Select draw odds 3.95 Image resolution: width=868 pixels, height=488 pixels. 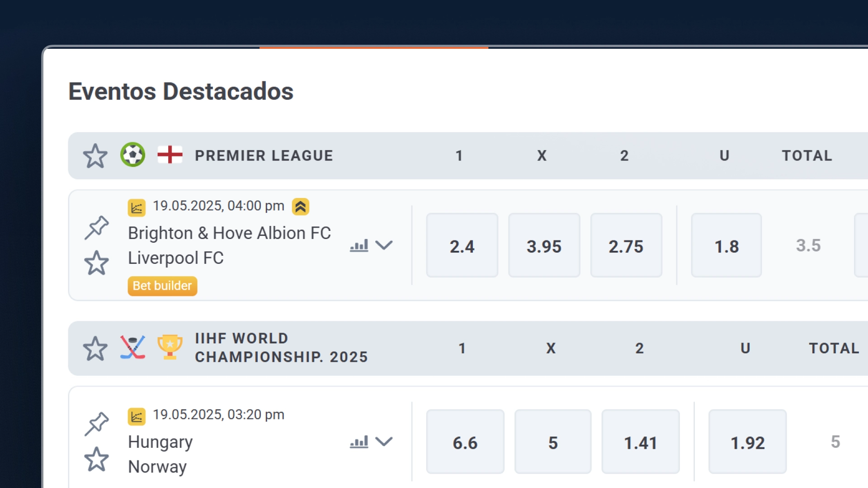pos(544,245)
